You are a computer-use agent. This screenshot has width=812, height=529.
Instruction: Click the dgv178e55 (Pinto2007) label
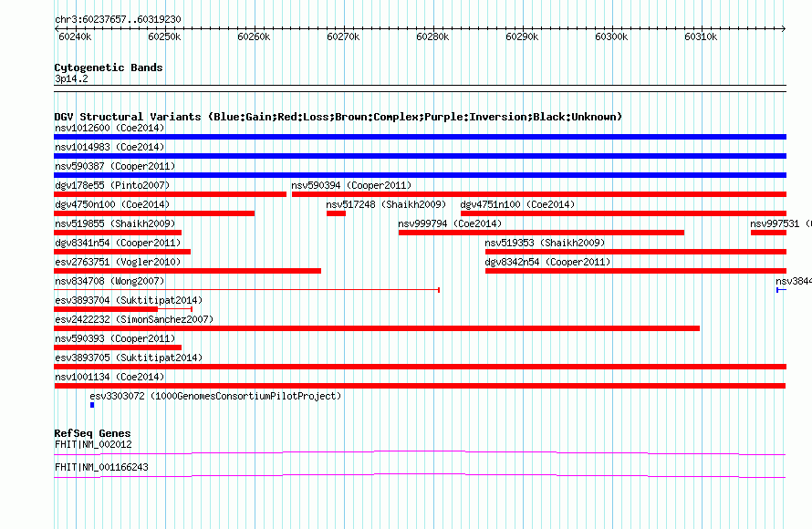coord(112,185)
